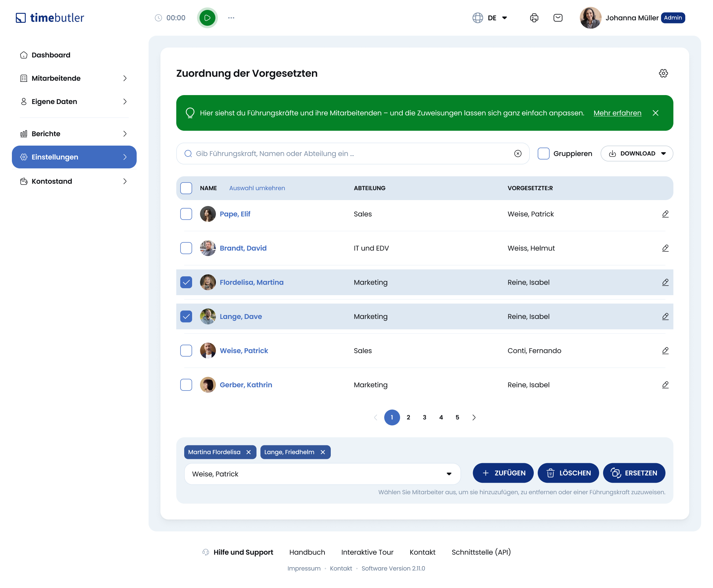This screenshot has width=713, height=588.
Task: Open the three-dots timer options
Action: tap(231, 18)
